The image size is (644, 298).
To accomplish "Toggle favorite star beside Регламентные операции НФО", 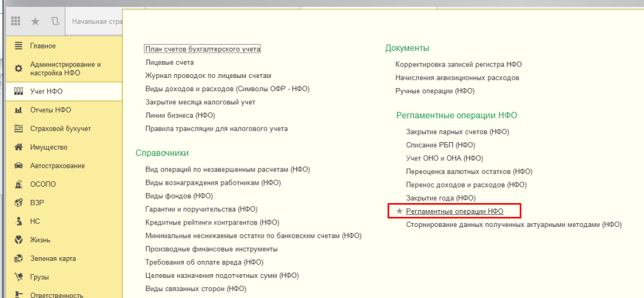I will [399, 212].
